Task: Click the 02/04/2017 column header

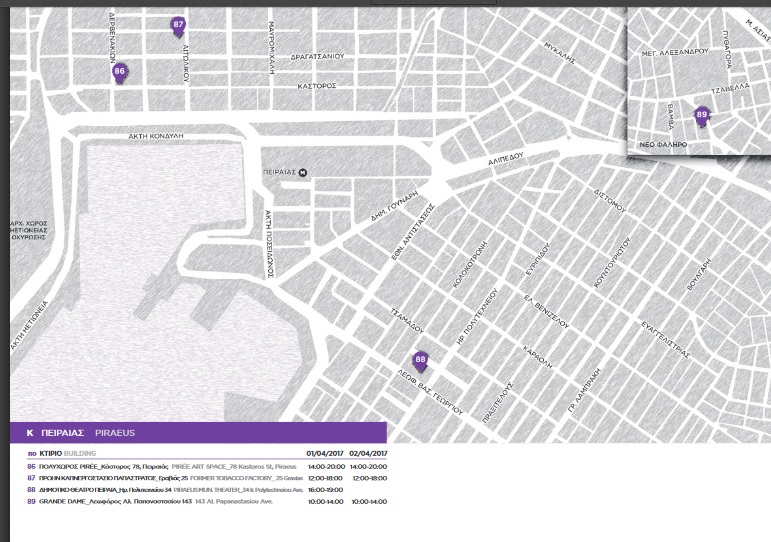Action: point(367,453)
